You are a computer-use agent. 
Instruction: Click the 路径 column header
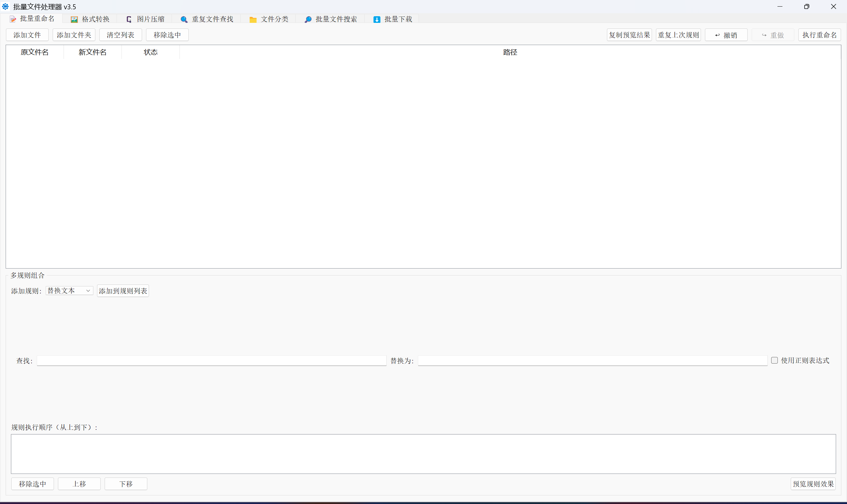[x=510, y=52]
